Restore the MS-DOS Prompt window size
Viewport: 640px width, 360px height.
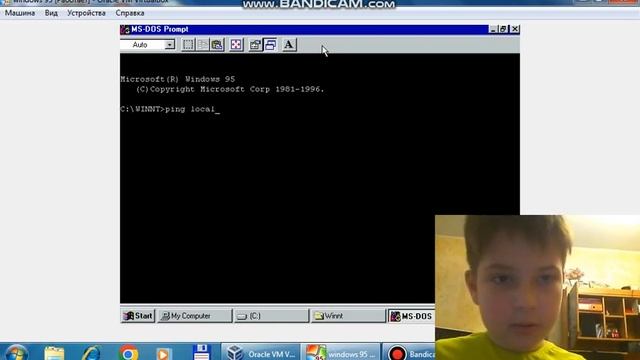click(x=503, y=29)
